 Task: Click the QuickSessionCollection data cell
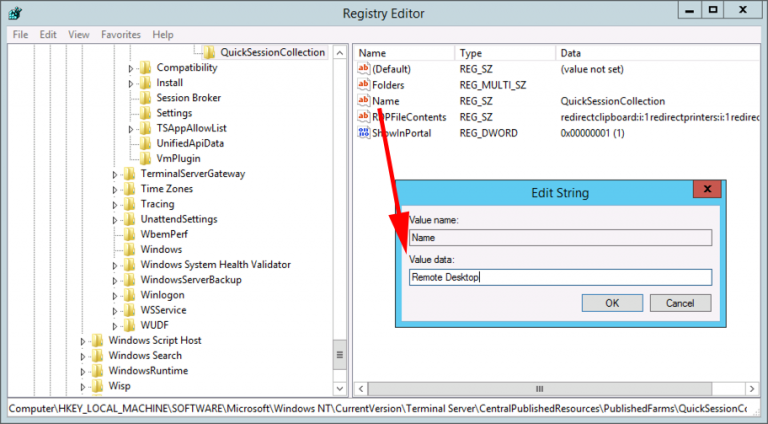[613, 101]
